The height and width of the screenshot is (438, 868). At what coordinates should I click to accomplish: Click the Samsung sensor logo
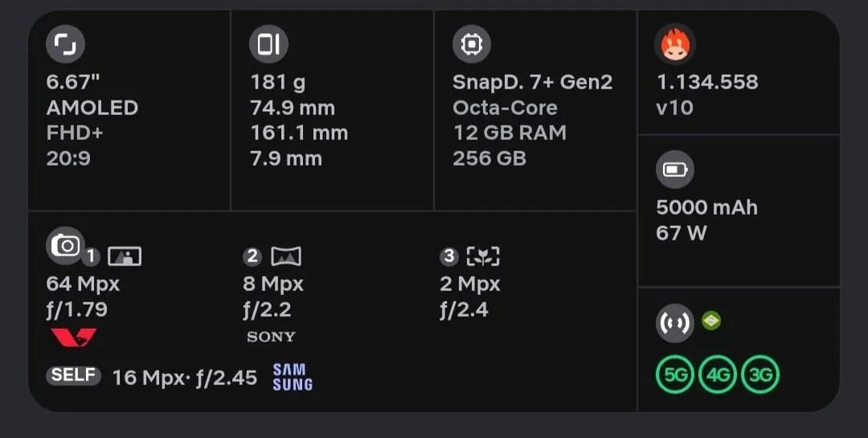coord(293,377)
